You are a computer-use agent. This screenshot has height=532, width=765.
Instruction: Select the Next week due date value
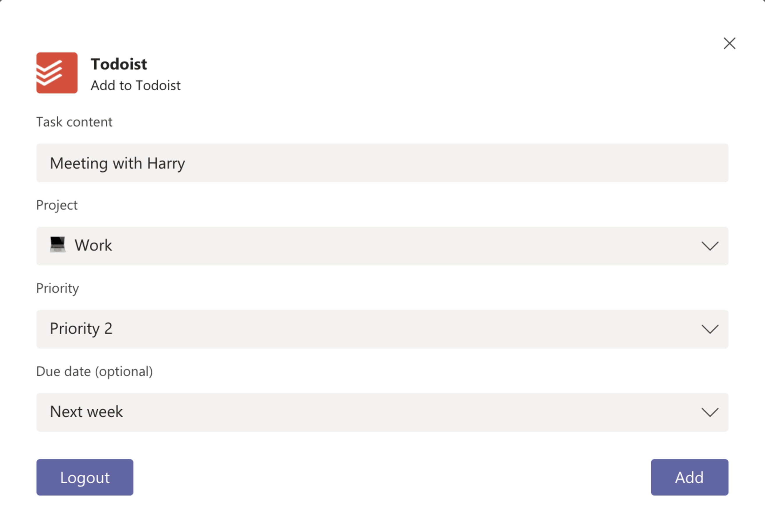[x=87, y=412]
